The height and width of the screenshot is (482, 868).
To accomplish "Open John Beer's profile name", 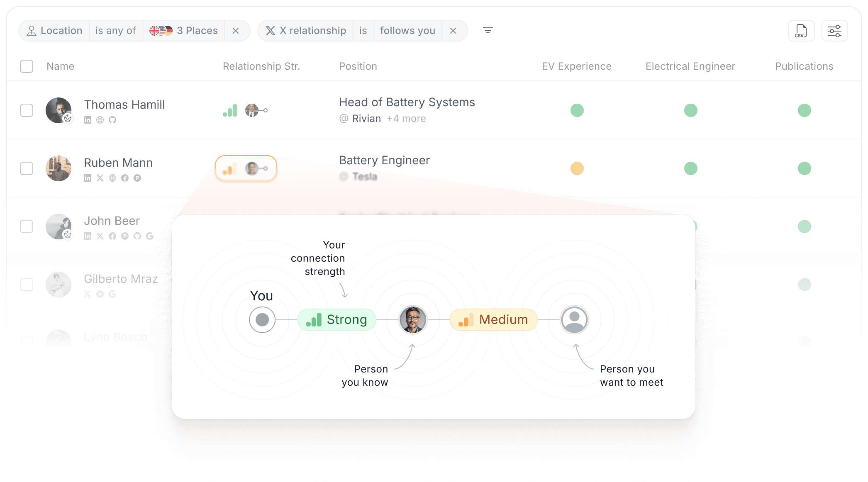I will point(112,221).
